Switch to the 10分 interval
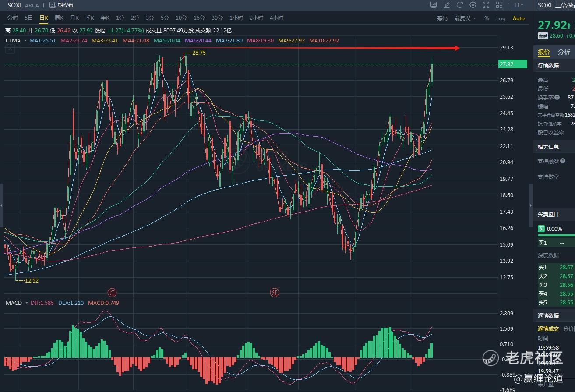575x392 pixels. pyautogui.click(x=181, y=18)
